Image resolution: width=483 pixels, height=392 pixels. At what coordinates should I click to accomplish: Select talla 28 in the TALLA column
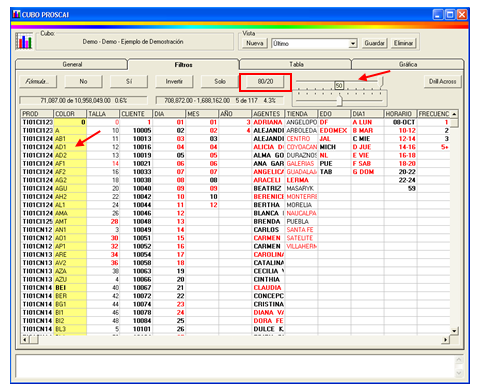(x=103, y=221)
